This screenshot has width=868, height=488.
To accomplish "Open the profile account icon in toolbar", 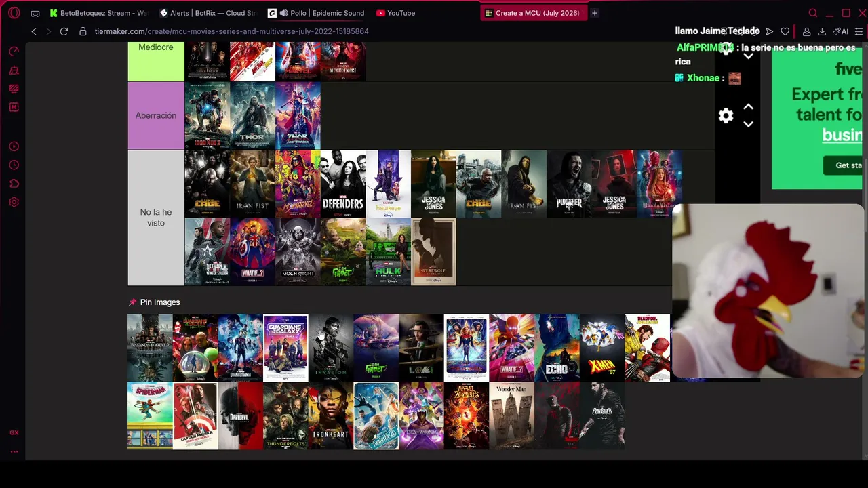I will pyautogui.click(x=806, y=31).
